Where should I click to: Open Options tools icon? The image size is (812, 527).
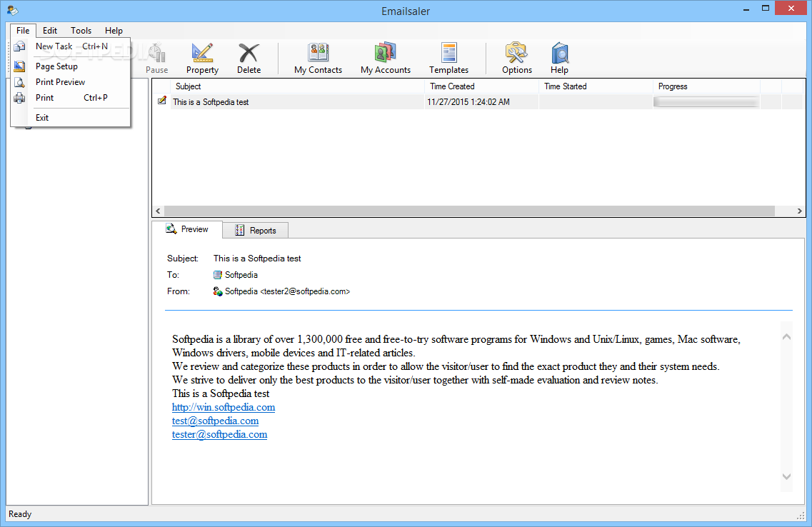516,53
